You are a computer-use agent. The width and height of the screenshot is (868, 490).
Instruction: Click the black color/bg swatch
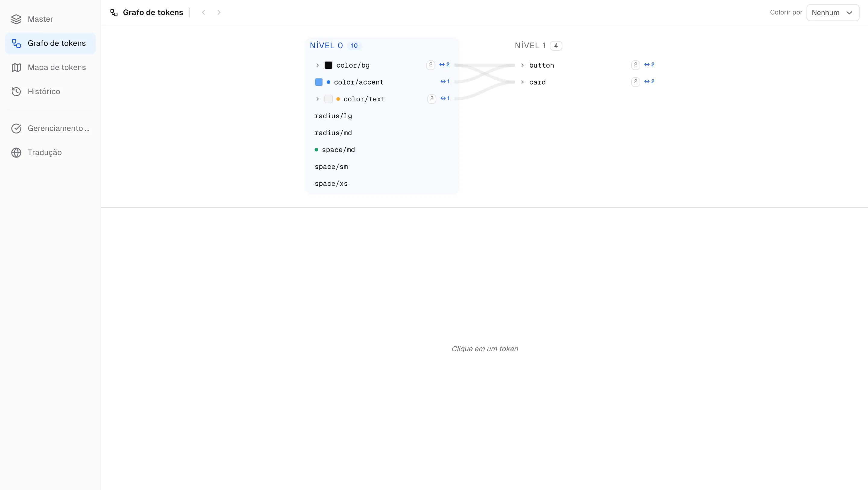pos(328,65)
